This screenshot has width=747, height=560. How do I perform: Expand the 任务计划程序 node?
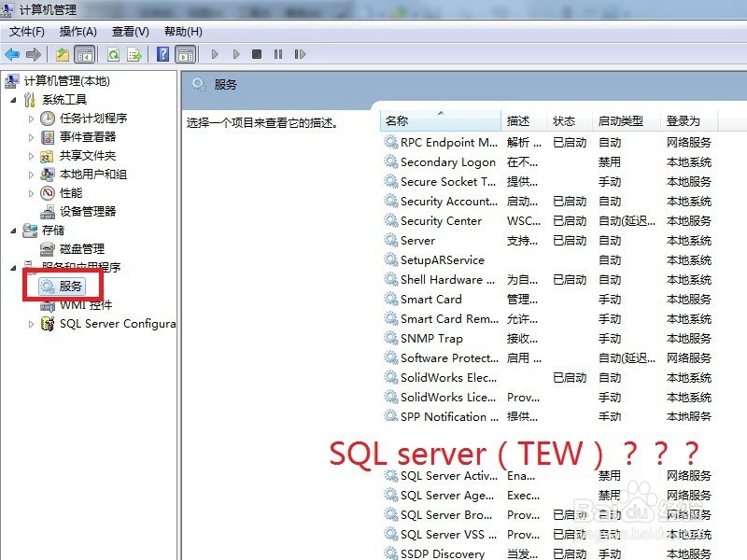point(32,119)
